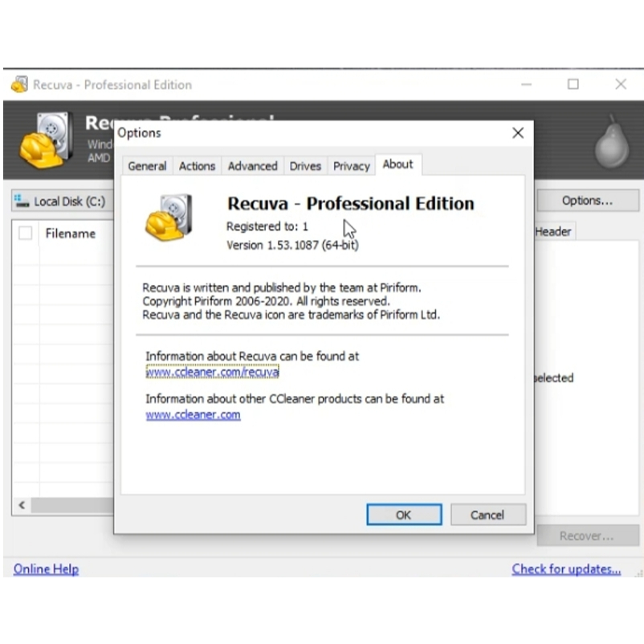Open the Local Disk (C:) drive dropdown

[x=63, y=201]
